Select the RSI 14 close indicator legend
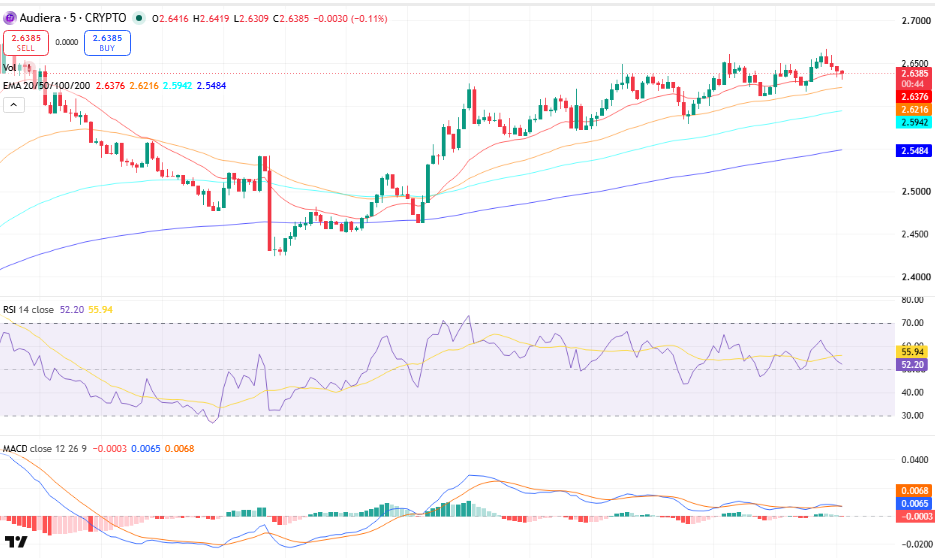 pos(28,310)
